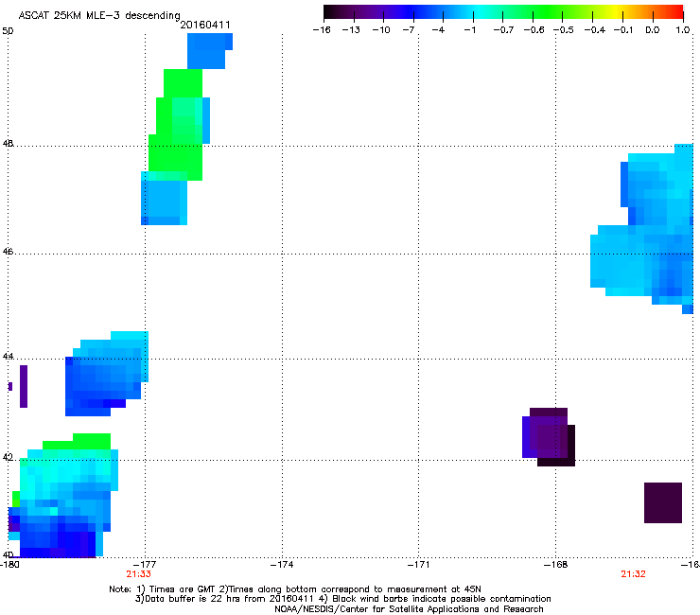Click the '-7' colorbar tick label

tap(409, 30)
